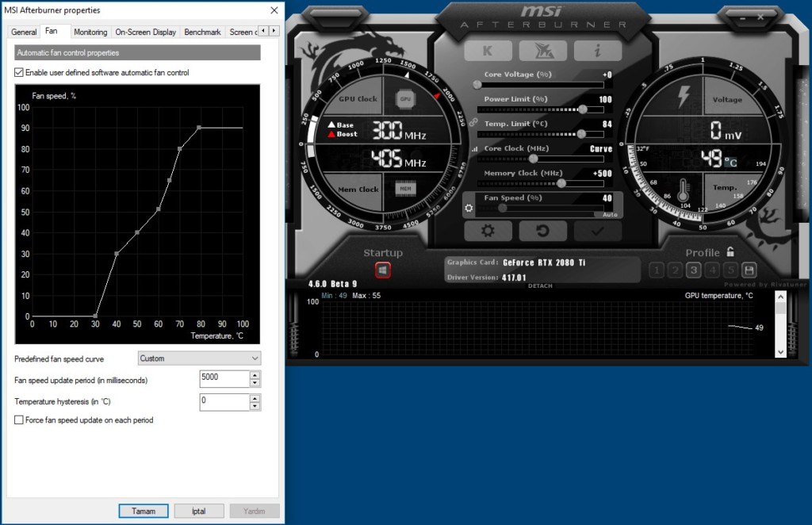The height and width of the screenshot is (525, 812).
Task: Toggle Fan Speed Auto mode
Action: coord(610,214)
